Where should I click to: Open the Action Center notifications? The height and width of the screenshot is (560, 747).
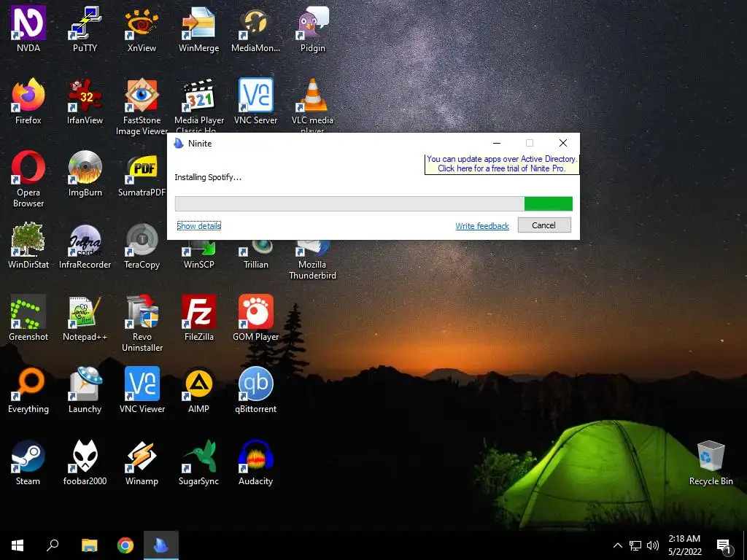click(724, 545)
